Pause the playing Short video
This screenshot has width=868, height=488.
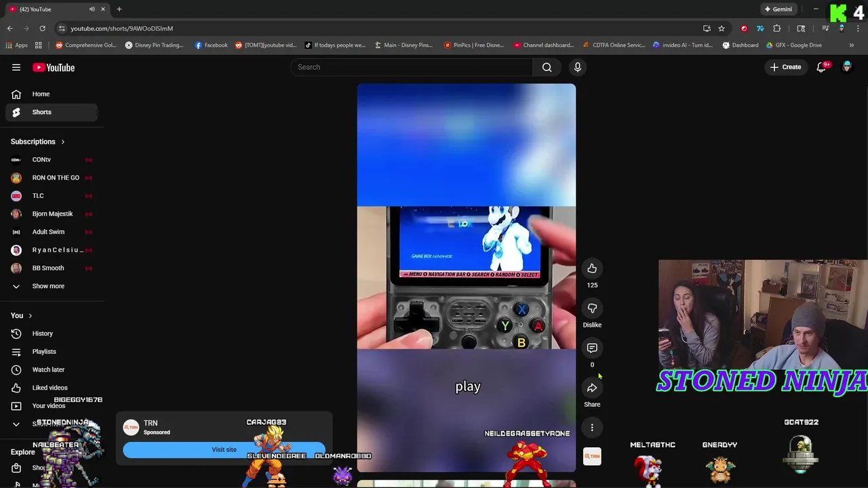click(x=467, y=277)
